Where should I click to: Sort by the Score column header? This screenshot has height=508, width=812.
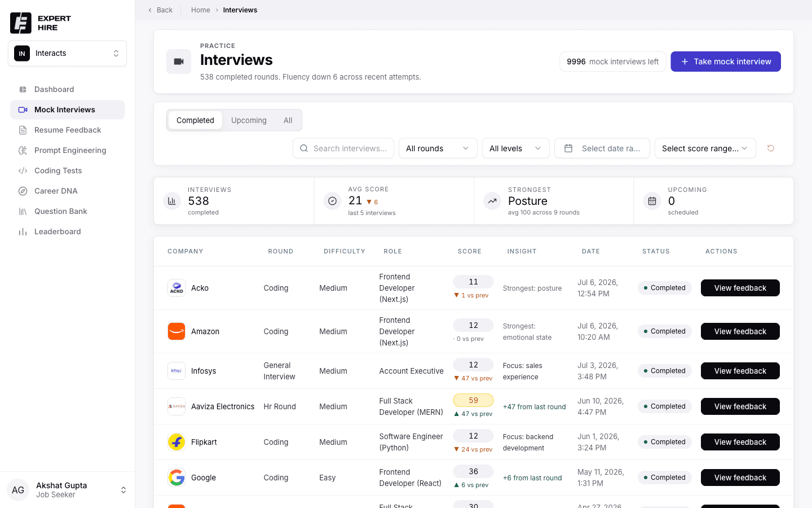470,251
